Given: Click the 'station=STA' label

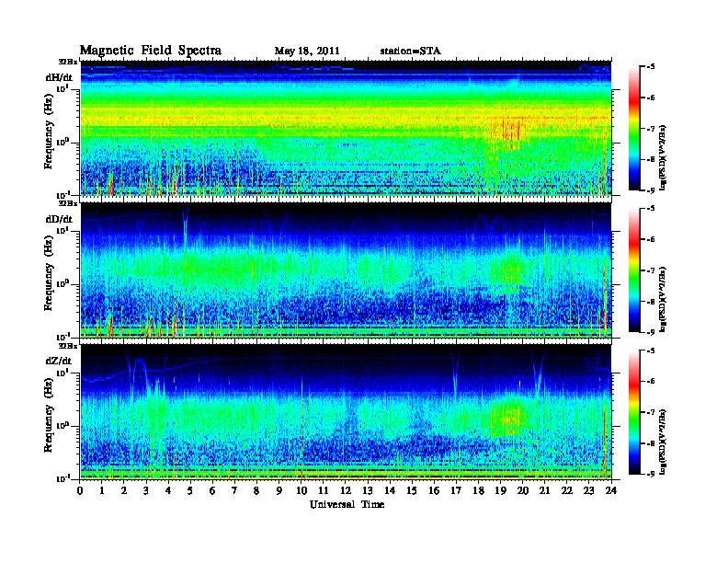Looking at the screenshot, I should [411, 52].
